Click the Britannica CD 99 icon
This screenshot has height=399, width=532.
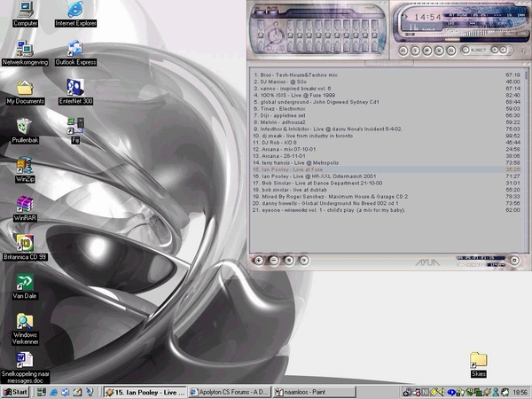point(25,241)
